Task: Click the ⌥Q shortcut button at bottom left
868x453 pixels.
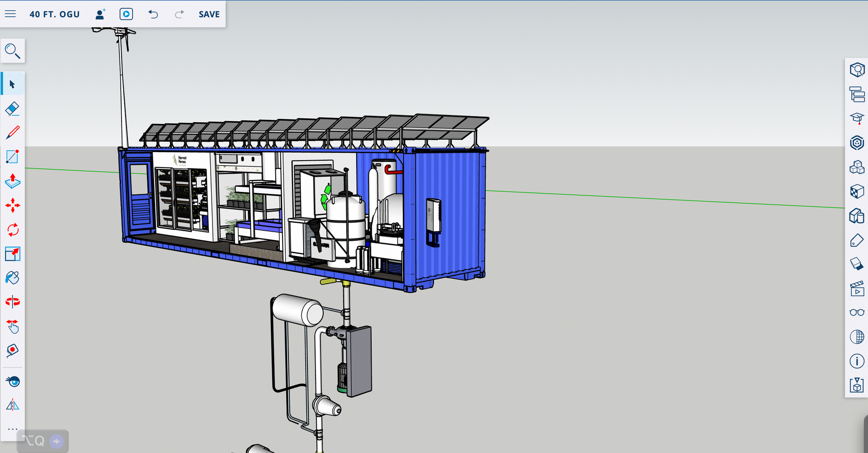Action: point(42,441)
